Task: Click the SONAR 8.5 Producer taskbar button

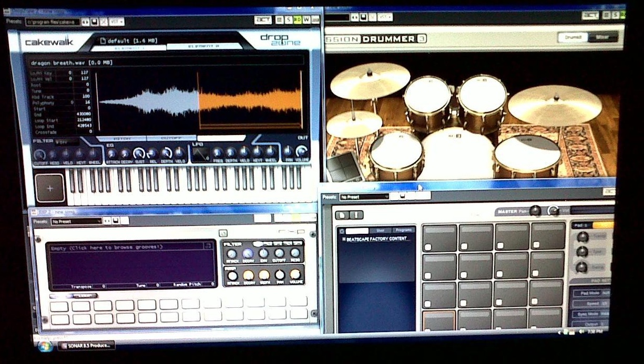Action: point(86,345)
